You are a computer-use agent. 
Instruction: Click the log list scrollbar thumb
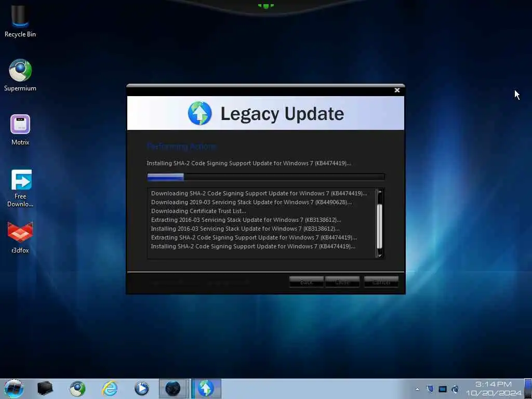click(x=380, y=226)
